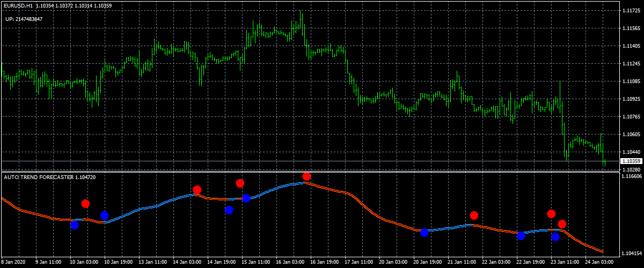Click the 1.10605 price axis label
644x268 pixels.
pyautogui.click(x=631, y=135)
